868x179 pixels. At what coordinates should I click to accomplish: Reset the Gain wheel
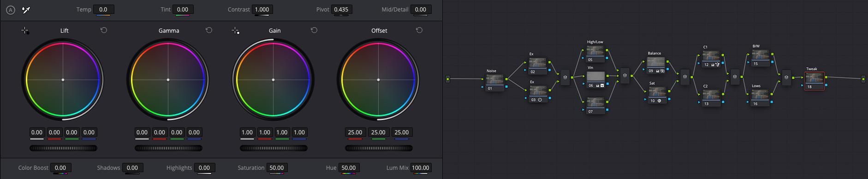[314, 30]
